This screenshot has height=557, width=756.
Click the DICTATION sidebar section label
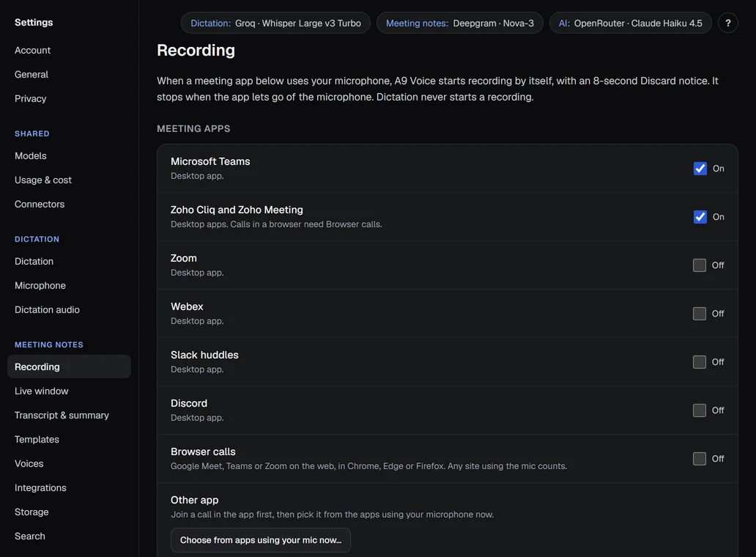click(x=37, y=239)
